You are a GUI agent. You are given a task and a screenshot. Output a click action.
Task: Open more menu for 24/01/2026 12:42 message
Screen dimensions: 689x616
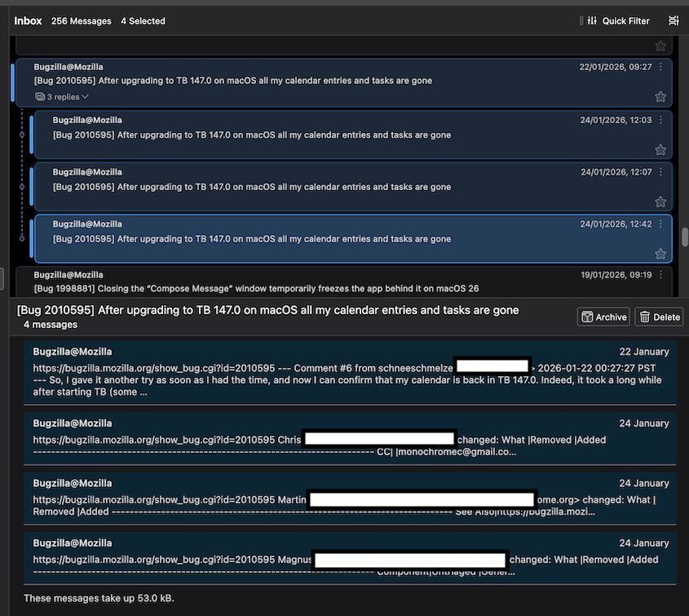point(660,224)
